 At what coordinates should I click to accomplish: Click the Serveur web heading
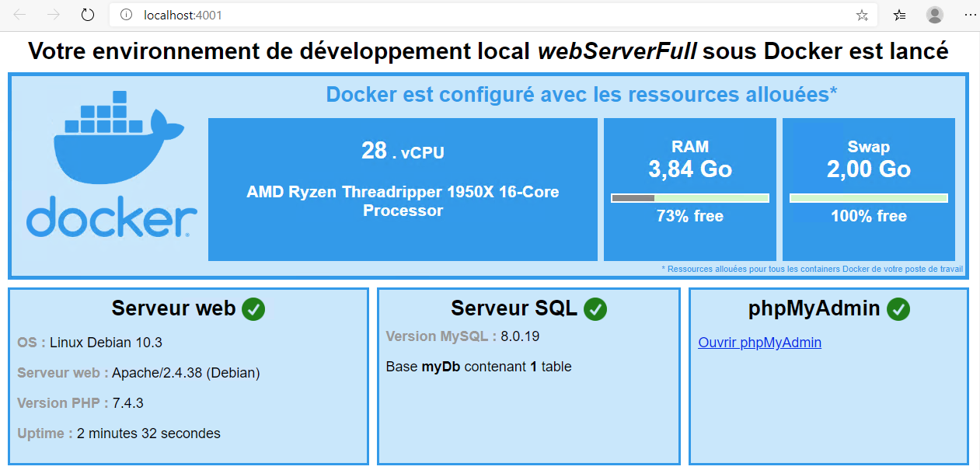point(173,308)
